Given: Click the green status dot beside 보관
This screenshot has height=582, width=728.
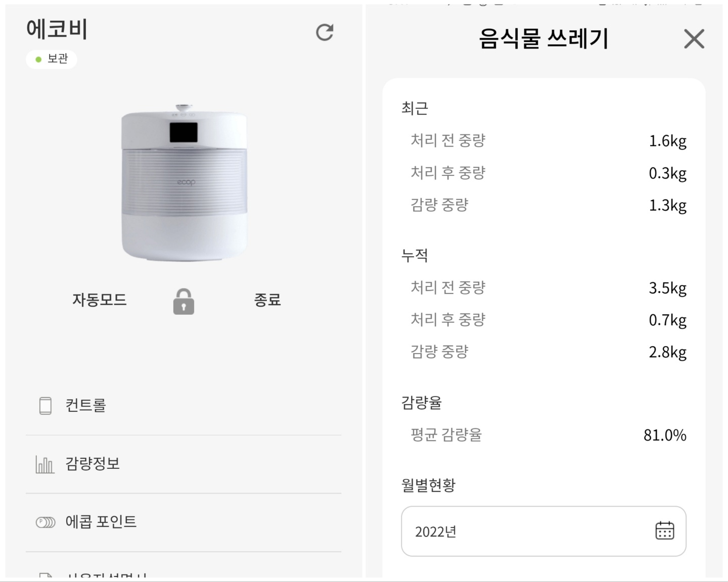Looking at the screenshot, I should 38,60.
